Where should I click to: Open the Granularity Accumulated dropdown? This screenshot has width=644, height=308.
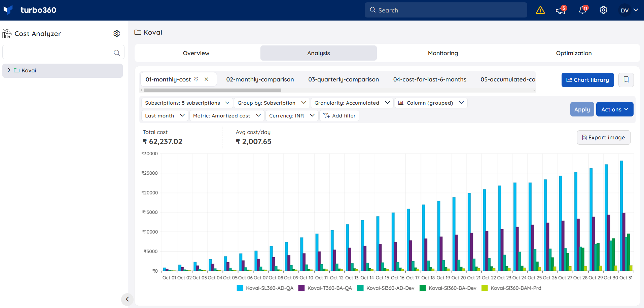352,103
